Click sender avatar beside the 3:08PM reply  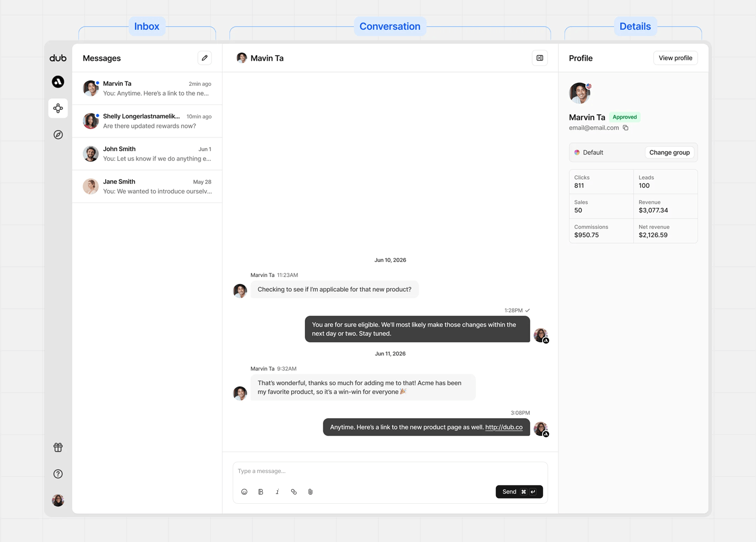(541, 429)
